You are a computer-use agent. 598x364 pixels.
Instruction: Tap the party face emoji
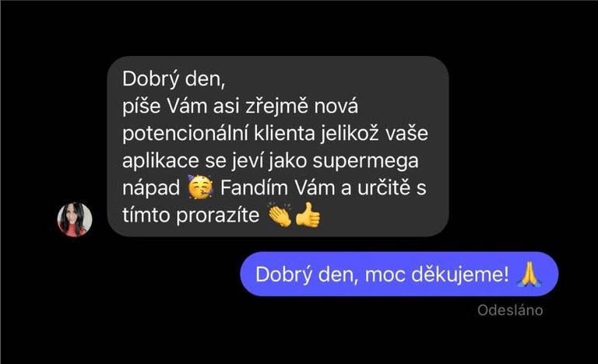pyautogui.click(x=200, y=187)
